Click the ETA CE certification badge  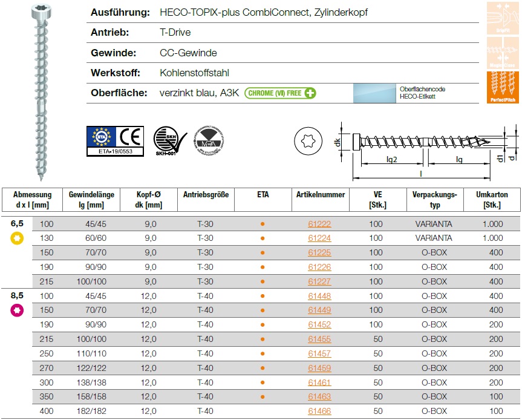[115, 141]
